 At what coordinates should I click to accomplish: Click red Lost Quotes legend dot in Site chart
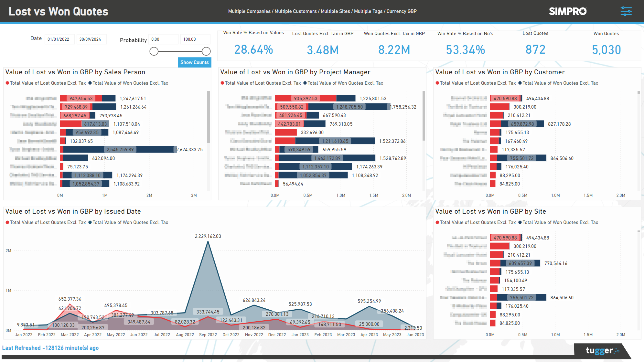(437, 222)
